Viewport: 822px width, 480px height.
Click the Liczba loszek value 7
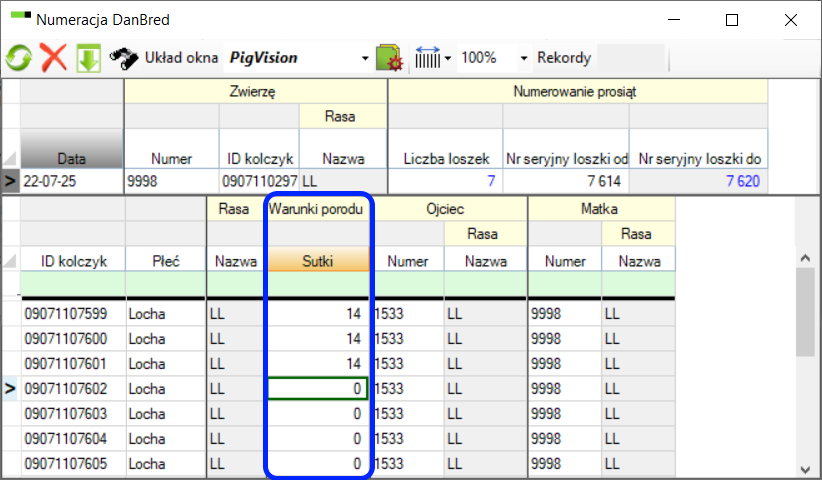[446, 181]
